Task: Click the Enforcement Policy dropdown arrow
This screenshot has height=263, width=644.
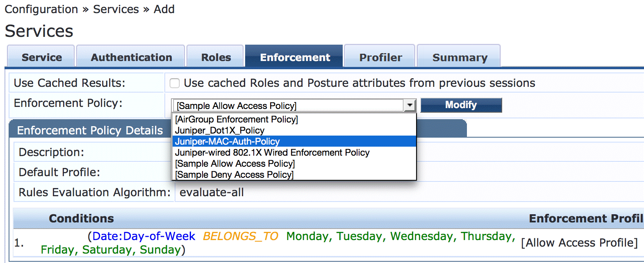Action: [410, 105]
